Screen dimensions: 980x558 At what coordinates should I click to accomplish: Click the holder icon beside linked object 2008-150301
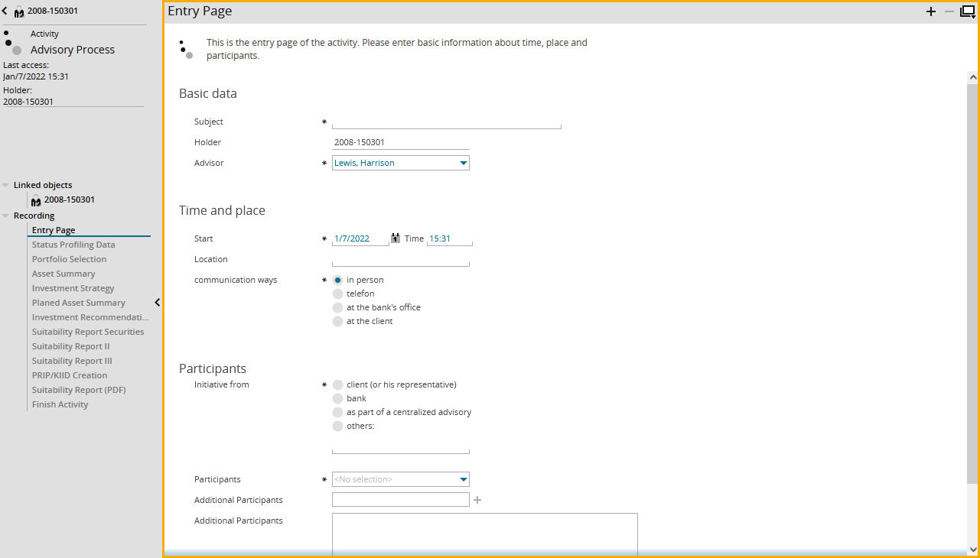[x=36, y=200]
